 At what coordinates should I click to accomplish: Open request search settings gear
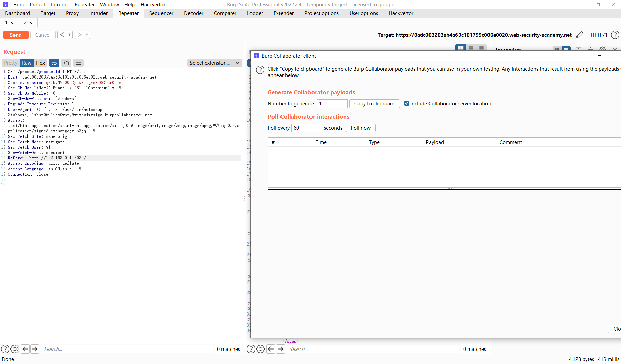[x=15, y=349]
